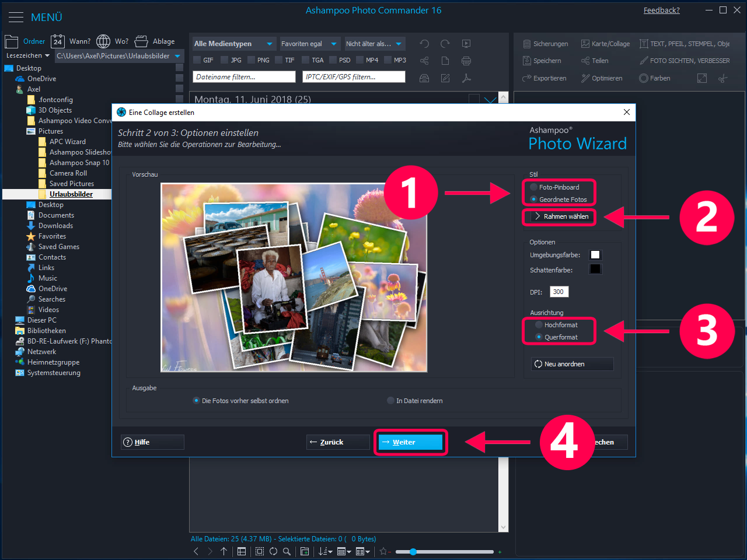The height and width of the screenshot is (560, 747).
Task: Click the magnifier search icon at bottom
Action: pos(287,551)
